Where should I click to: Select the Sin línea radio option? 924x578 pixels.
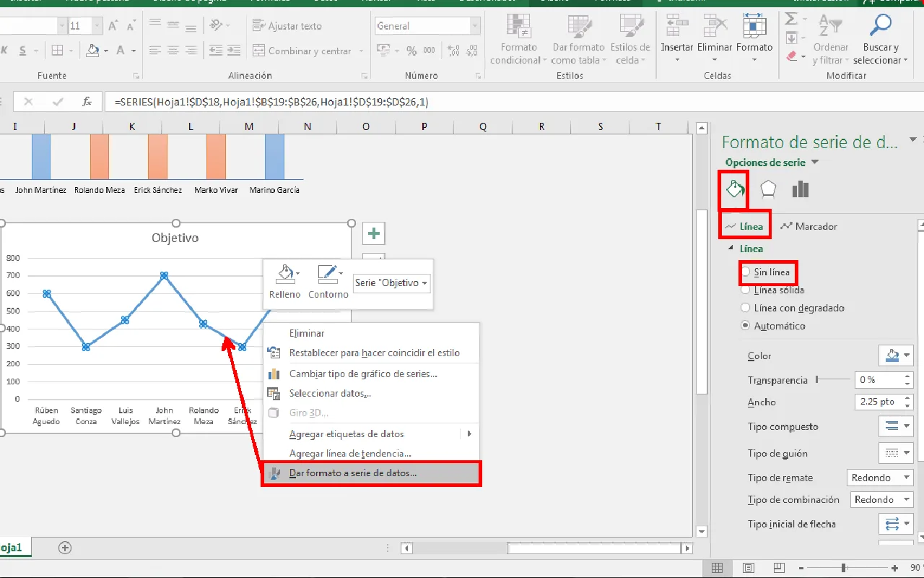tap(746, 272)
